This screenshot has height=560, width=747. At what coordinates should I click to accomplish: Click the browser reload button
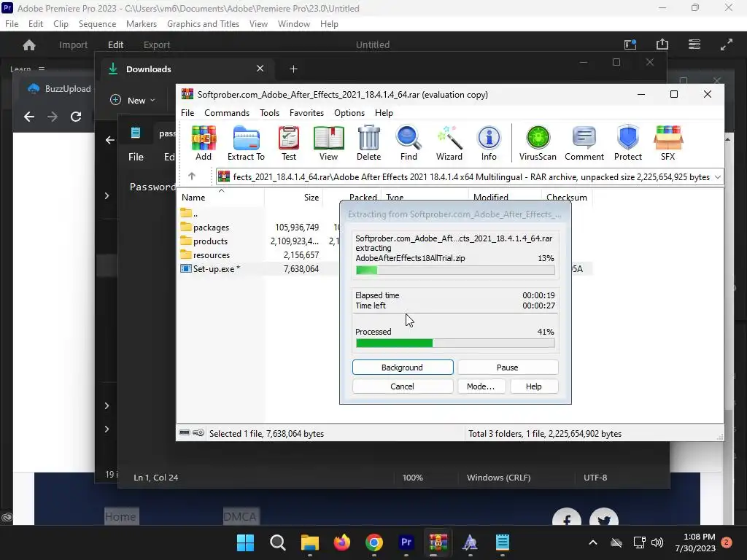pos(76,117)
